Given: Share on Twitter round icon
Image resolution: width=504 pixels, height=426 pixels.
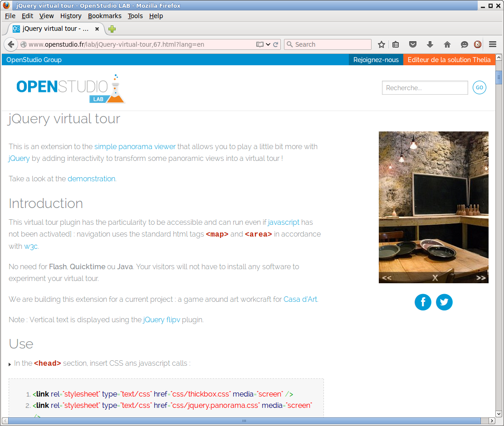Looking at the screenshot, I should [444, 302].
